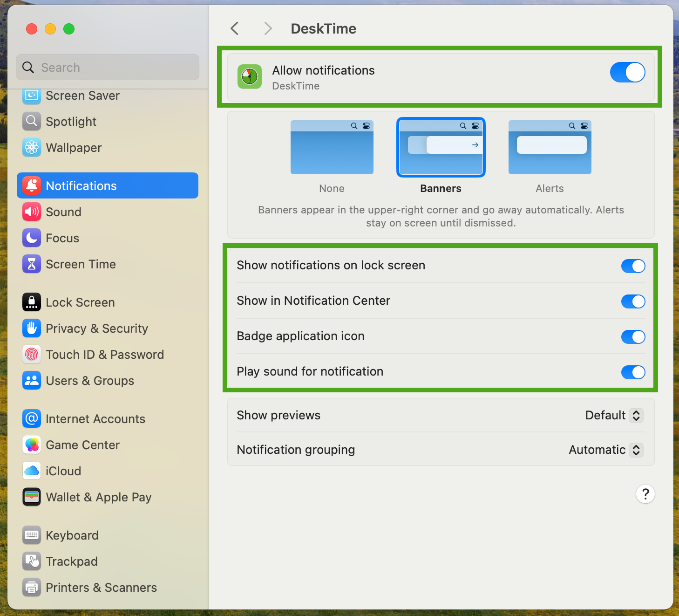Open iCloud via cloud icon
The height and width of the screenshot is (616, 679).
pos(31,471)
